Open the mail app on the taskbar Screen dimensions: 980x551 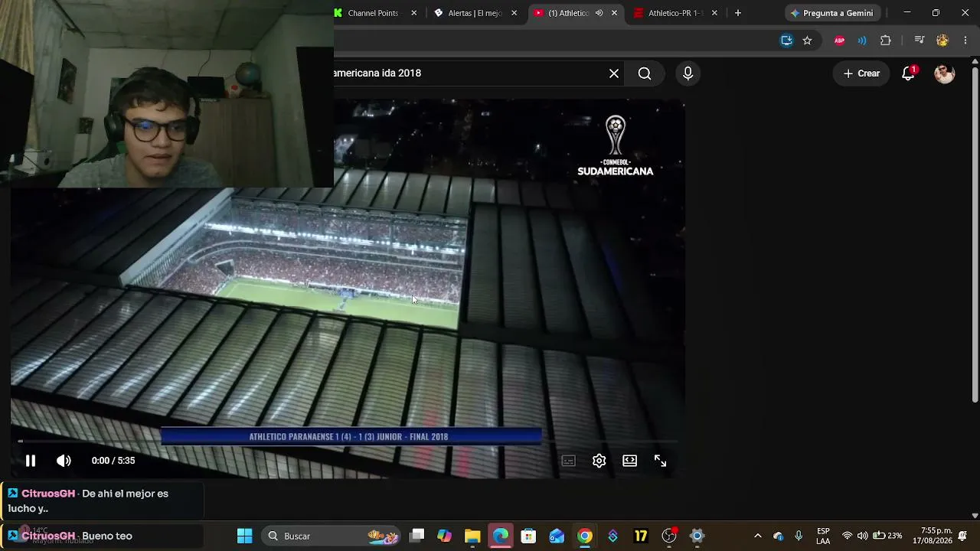pos(557,536)
